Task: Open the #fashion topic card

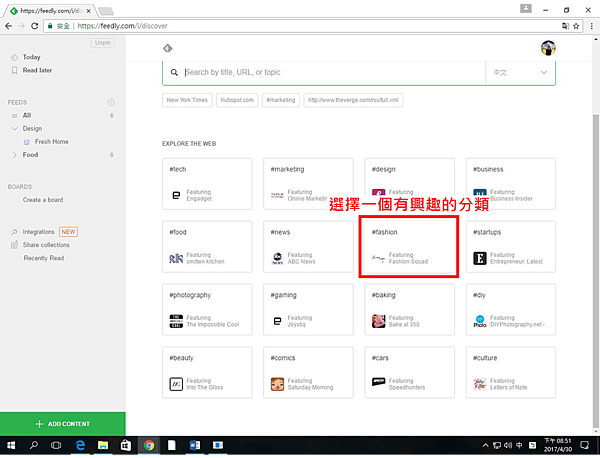Action: point(409,247)
